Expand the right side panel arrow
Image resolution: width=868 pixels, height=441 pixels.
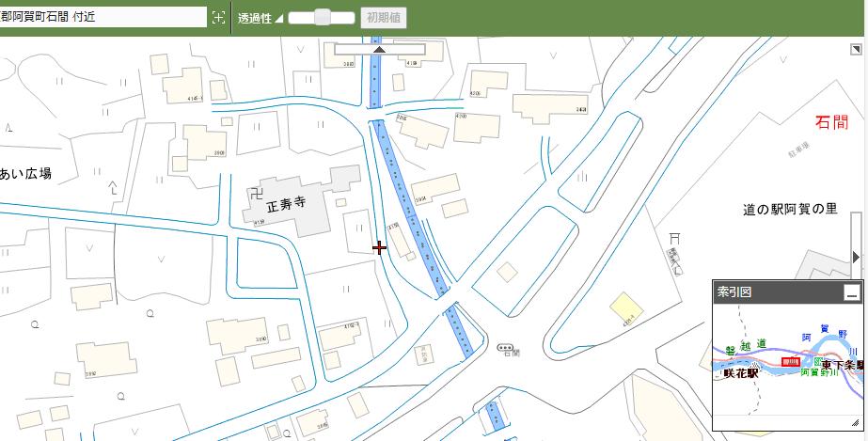click(x=856, y=257)
